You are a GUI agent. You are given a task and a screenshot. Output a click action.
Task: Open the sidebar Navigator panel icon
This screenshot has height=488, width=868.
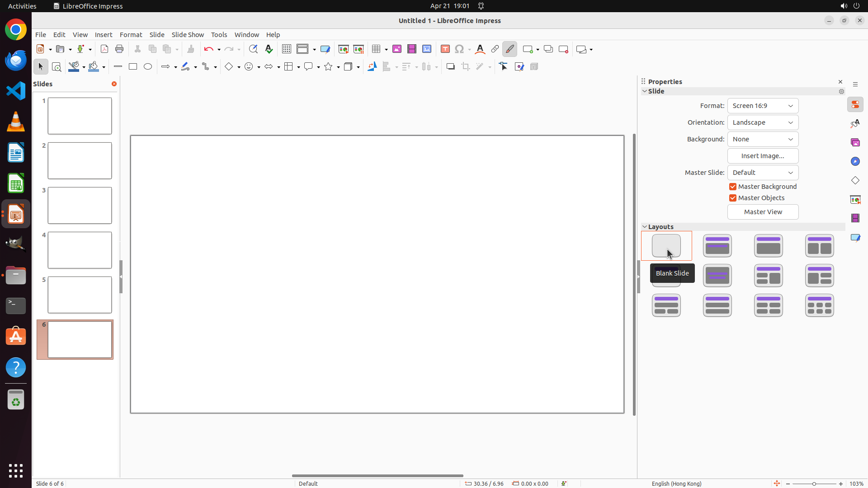click(855, 162)
